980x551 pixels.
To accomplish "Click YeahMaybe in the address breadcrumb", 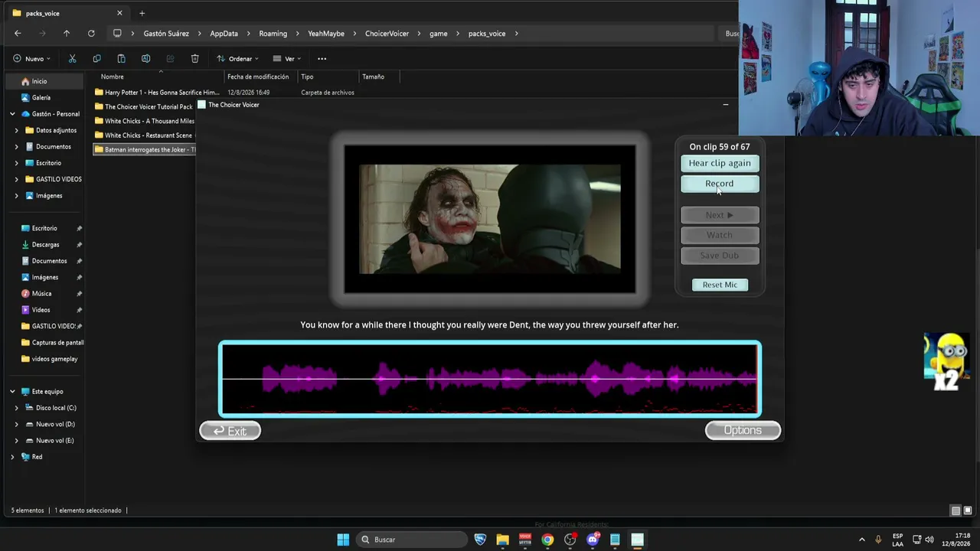I will click(326, 34).
